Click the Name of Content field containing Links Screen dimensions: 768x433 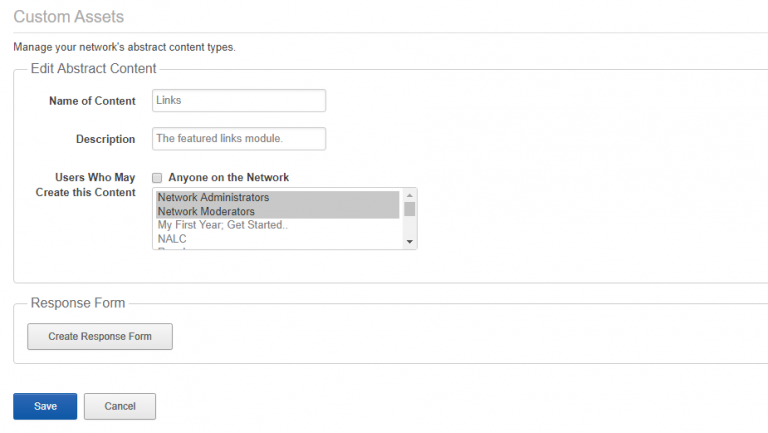pyautogui.click(x=239, y=100)
